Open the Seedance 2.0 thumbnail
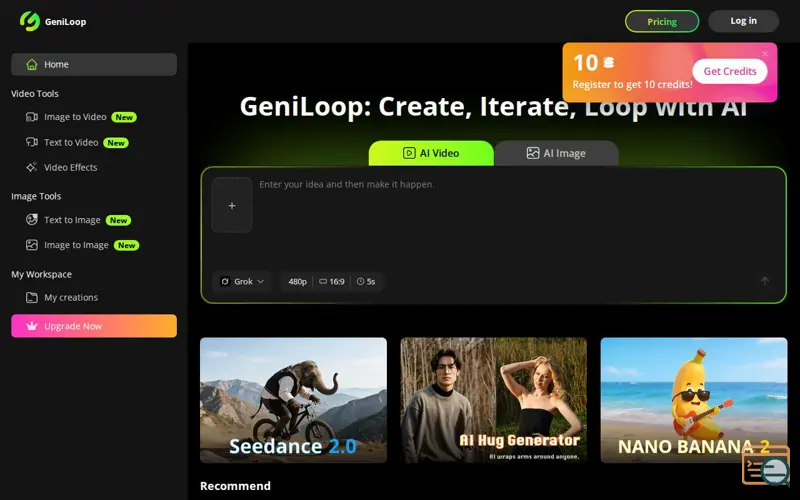The width and height of the screenshot is (800, 500). click(293, 400)
